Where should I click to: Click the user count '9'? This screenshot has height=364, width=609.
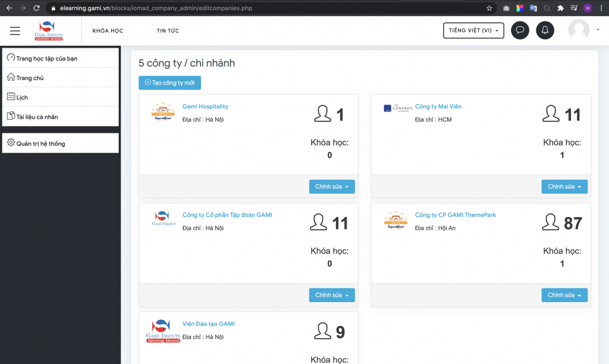341,332
